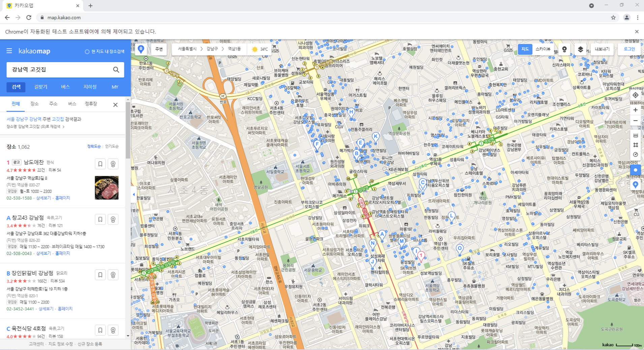Select the radius measuring tool
The image size is (644, 350).
pos(635,154)
